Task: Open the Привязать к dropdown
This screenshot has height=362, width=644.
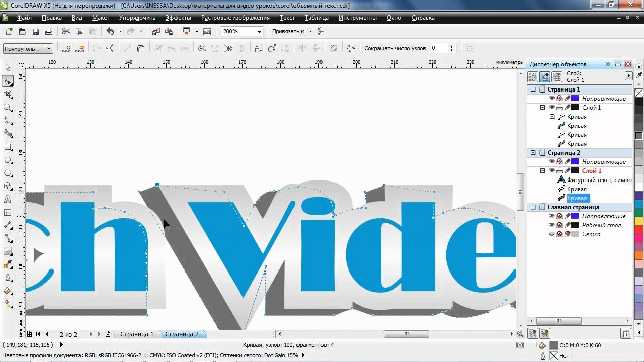Action: [310, 31]
